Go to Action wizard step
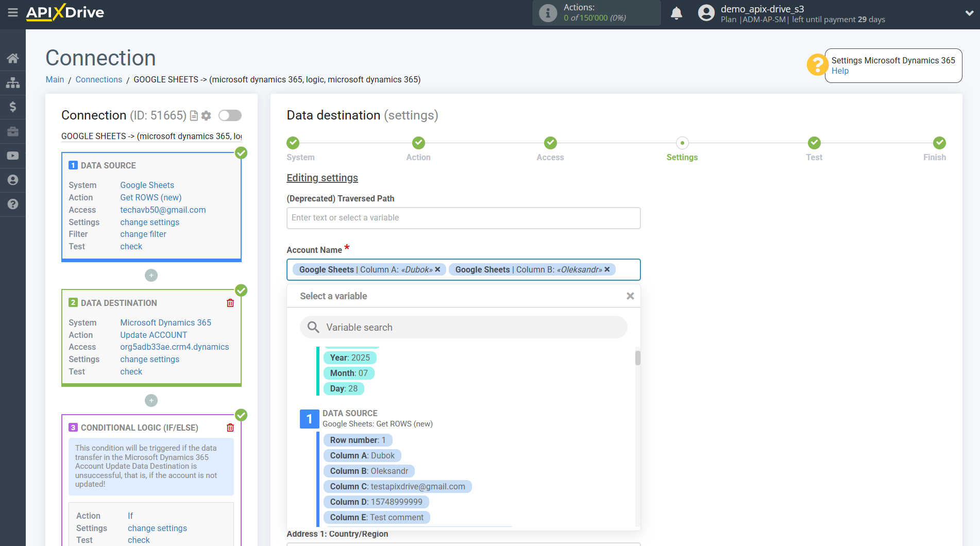This screenshot has height=546, width=980. 418,143
